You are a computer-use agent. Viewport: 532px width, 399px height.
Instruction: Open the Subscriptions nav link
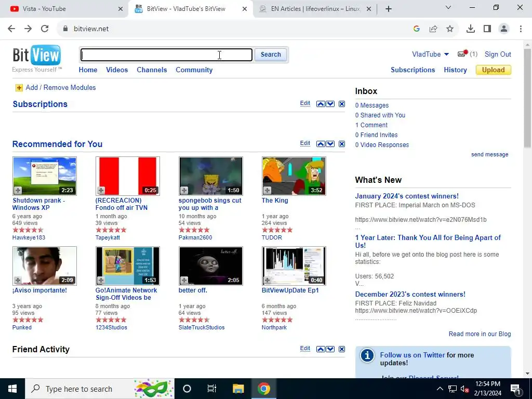click(x=413, y=70)
